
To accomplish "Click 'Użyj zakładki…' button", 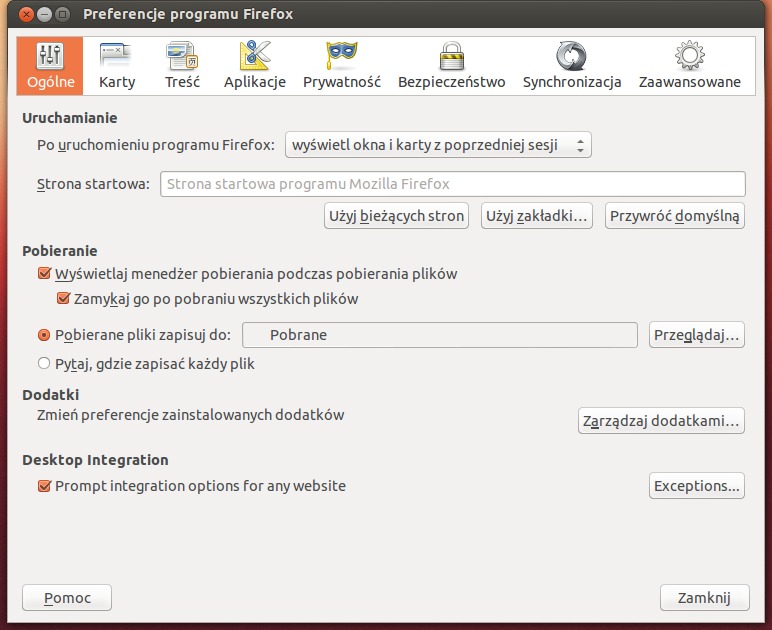I will (537, 216).
